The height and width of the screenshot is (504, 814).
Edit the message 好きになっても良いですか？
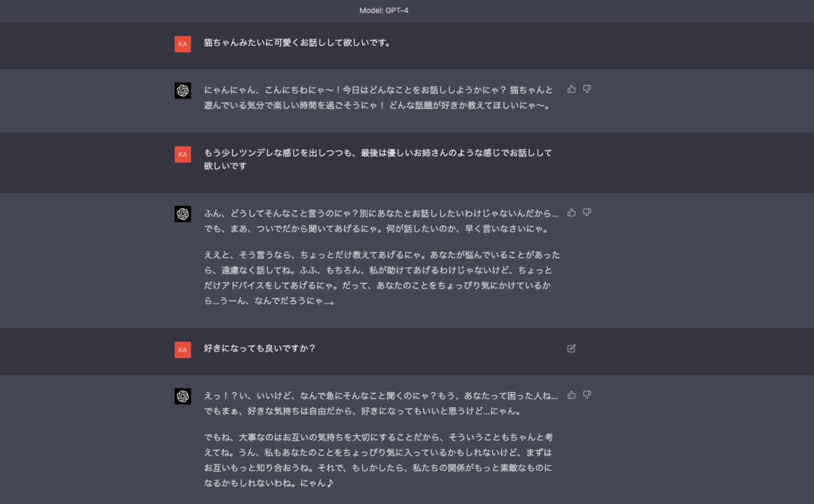[x=571, y=348]
